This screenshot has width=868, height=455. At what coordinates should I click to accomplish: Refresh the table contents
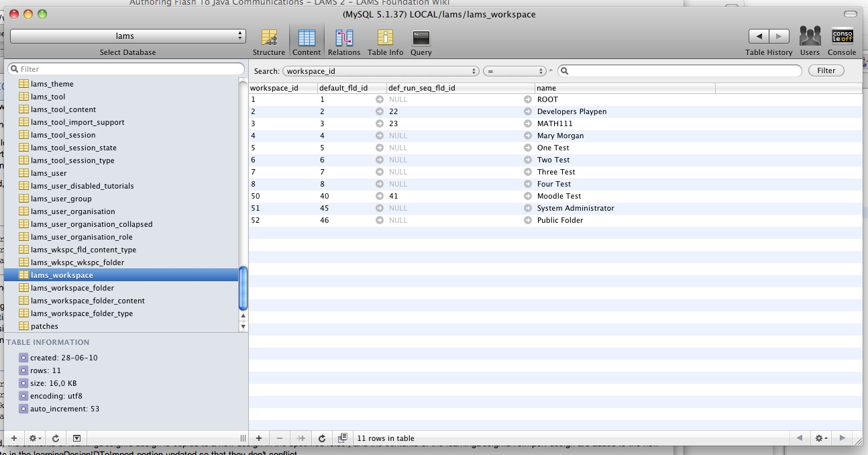pos(321,438)
